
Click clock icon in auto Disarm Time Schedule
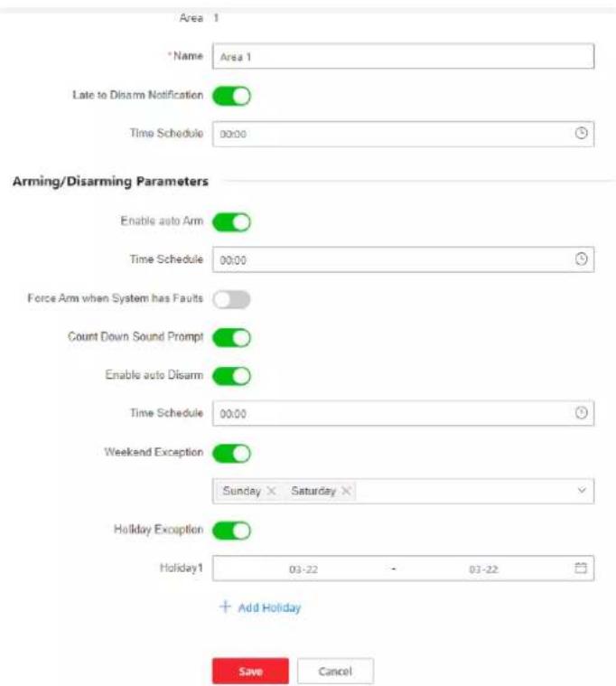(581, 412)
